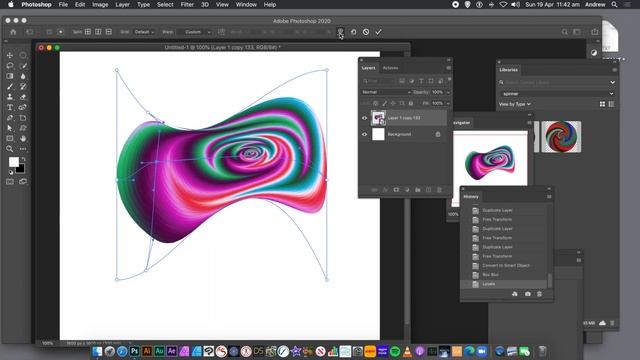
Task: Open Photoshop search in options bar
Action: 564,32
